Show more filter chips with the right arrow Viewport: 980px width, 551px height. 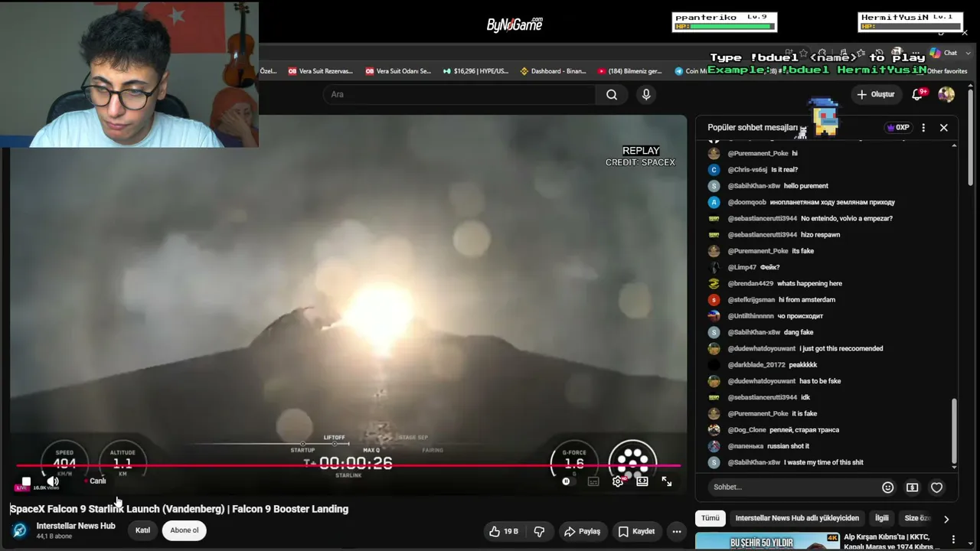click(x=946, y=519)
